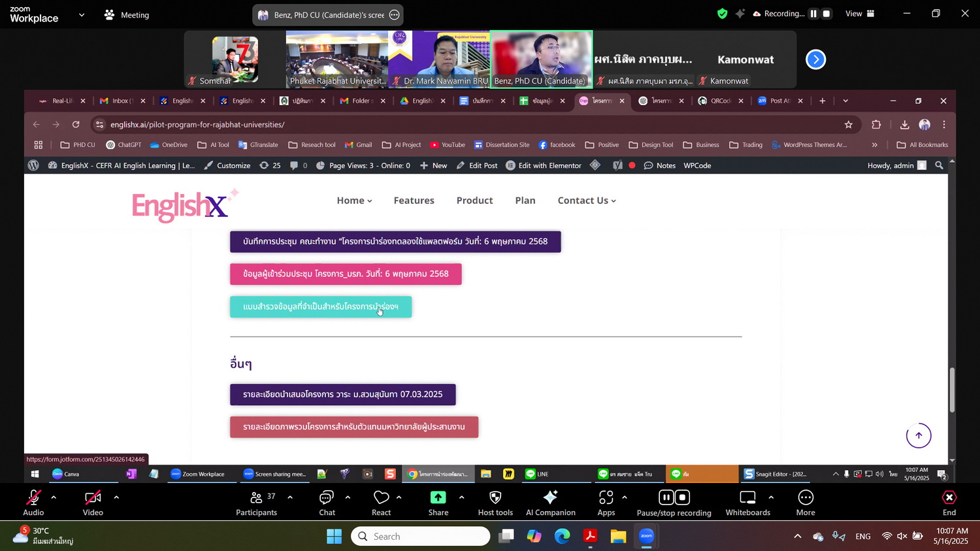
Task: Open the GTranslate bookmark
Action: click(x=258, y=144)
